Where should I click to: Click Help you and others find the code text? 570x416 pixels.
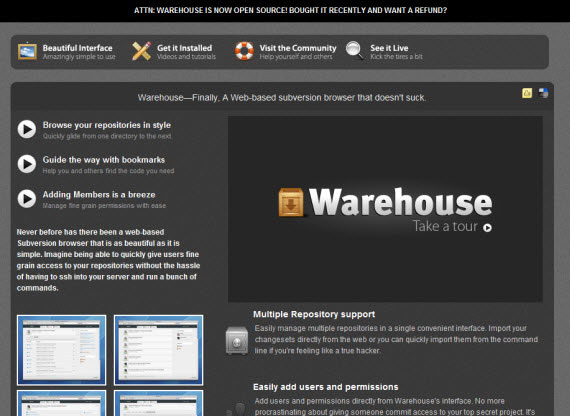pos(108,171)
